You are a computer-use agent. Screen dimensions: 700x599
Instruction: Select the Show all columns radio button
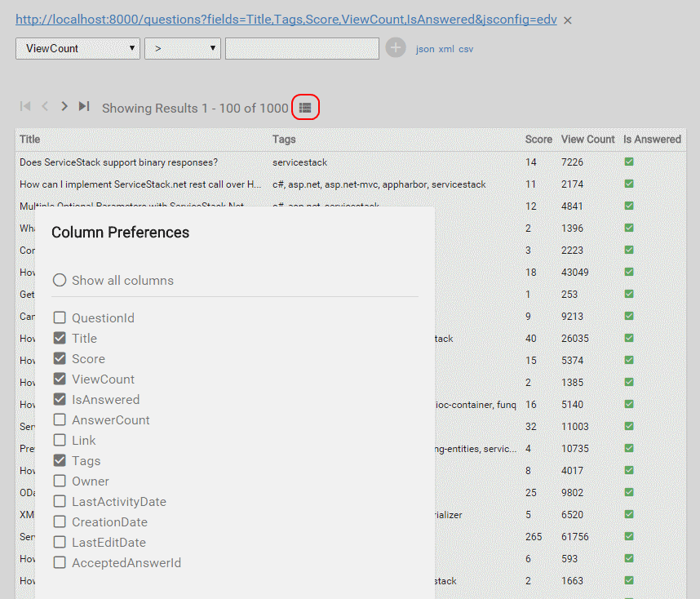(x=60, y=281)
